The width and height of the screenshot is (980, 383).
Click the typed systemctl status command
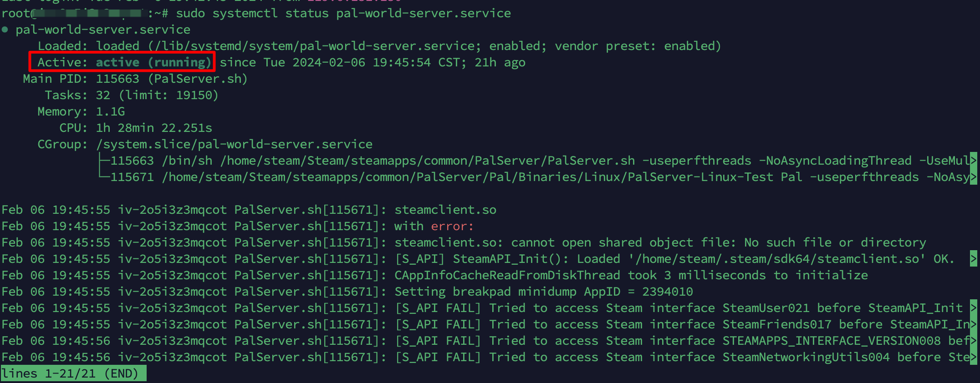(x=343, y=13)
